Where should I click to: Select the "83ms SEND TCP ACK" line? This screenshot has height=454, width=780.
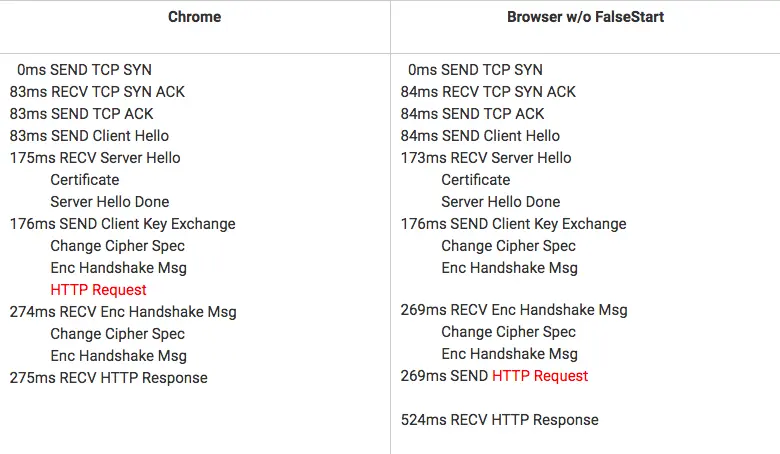coord(82,114)
